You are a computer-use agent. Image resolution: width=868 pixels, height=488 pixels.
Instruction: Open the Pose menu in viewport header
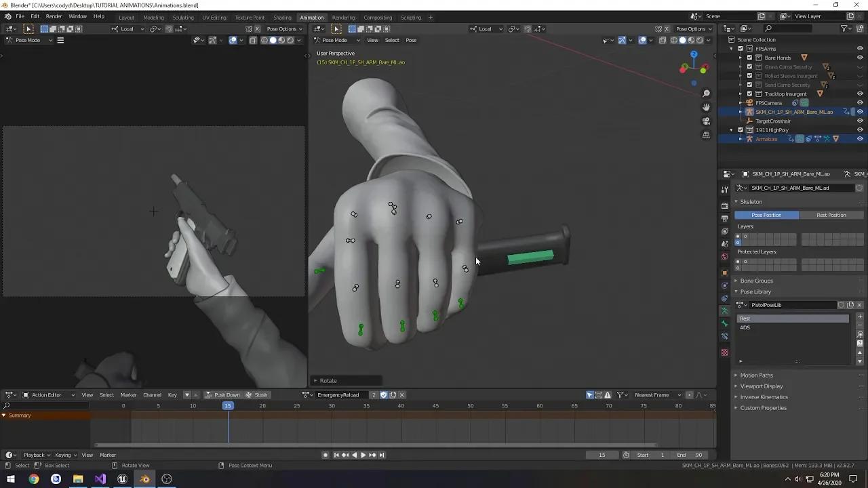coord(411,40)
